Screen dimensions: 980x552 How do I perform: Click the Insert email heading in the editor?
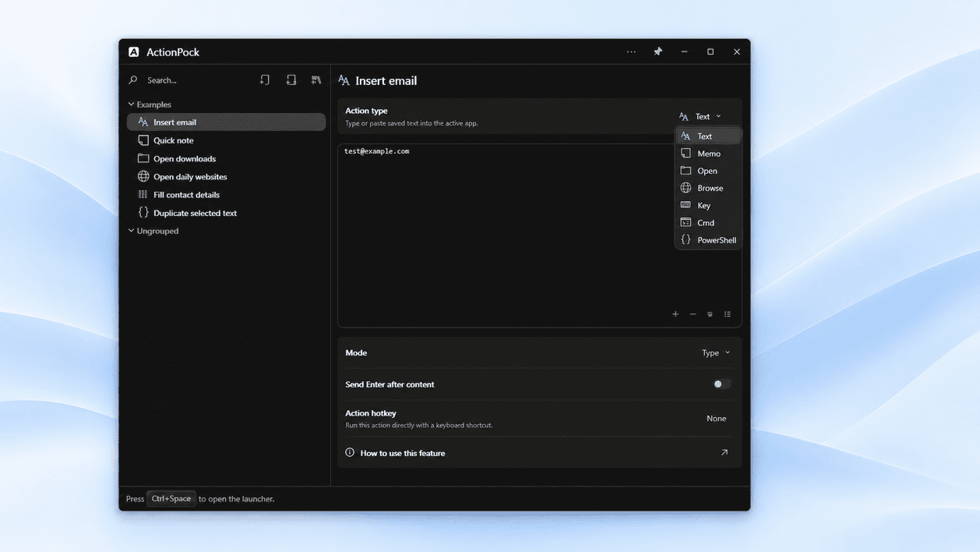click(x=386, y=80)
